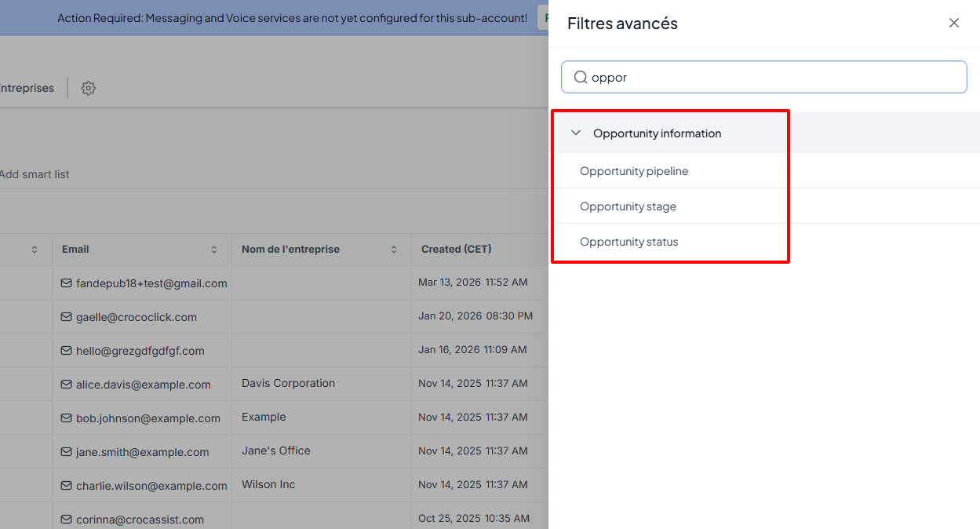Choose the Opportunity stage filter
Screen dimensions: 980x529
point(628,206)
